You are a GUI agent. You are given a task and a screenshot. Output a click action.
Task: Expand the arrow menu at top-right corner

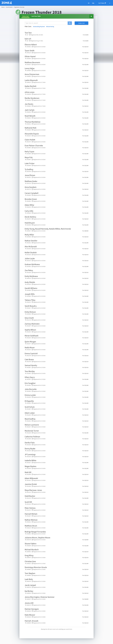click(109, 3)
